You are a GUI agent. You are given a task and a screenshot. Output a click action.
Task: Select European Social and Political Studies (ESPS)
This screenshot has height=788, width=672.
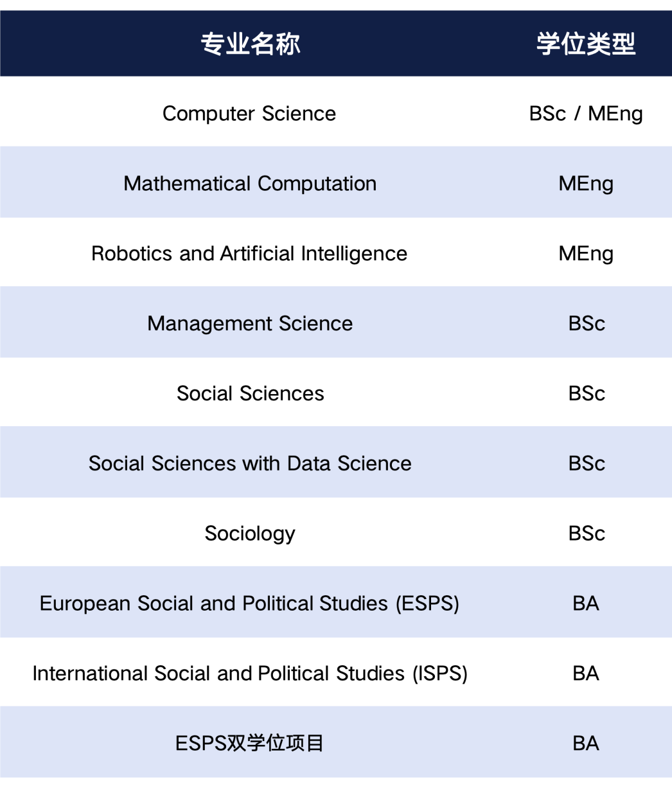[x=249, y=604]
